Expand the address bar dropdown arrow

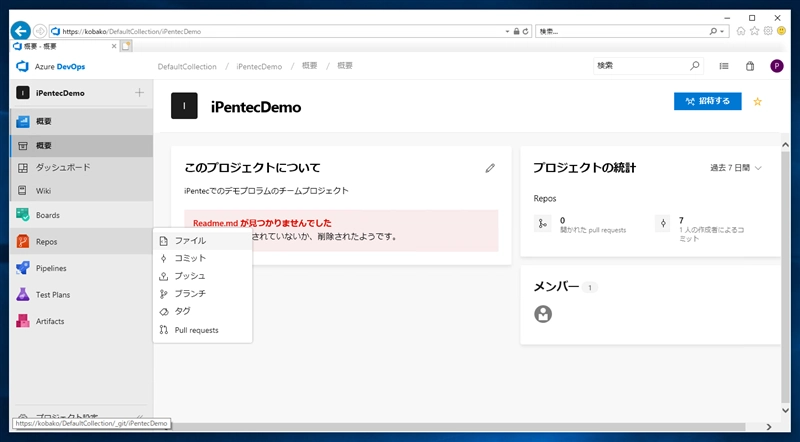click(x=507, y=31)
